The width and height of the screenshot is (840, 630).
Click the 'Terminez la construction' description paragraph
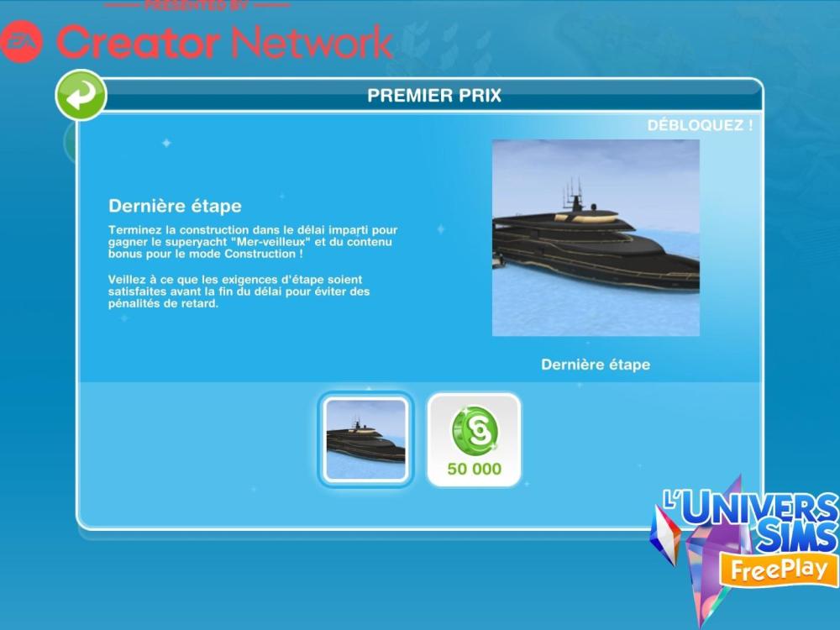(253, 242)
